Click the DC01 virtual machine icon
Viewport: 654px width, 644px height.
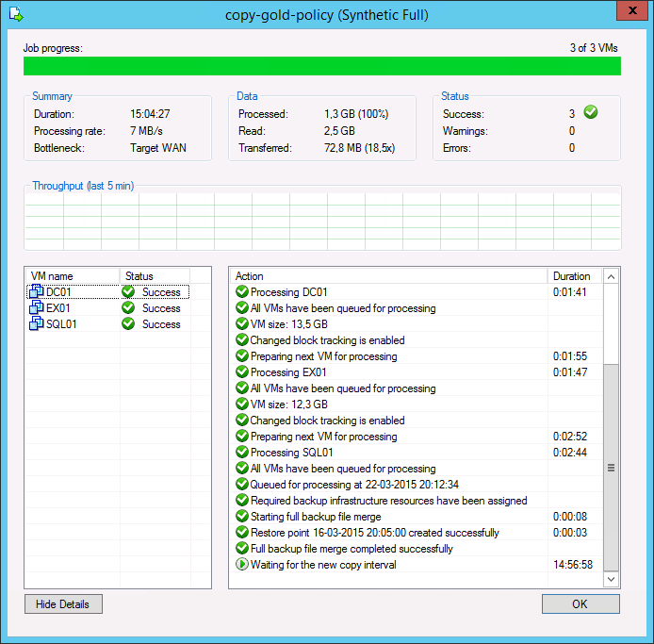(37, 292)
